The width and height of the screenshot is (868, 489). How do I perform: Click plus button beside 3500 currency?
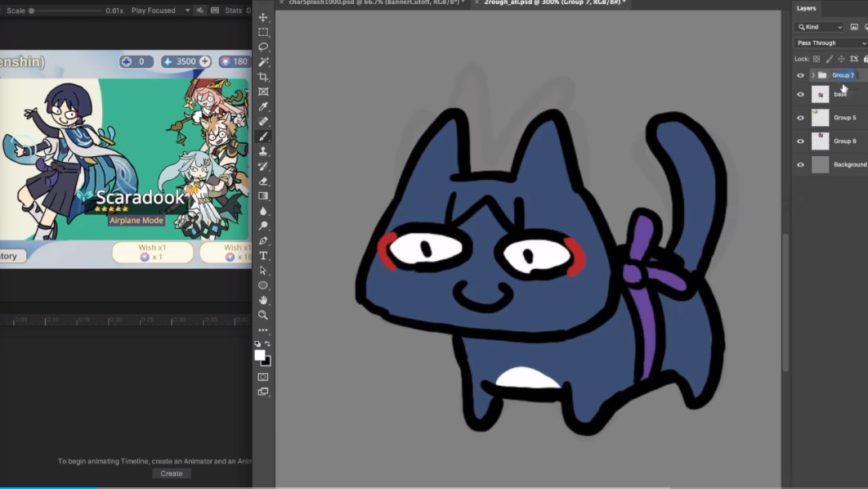[x=205, y=61]
